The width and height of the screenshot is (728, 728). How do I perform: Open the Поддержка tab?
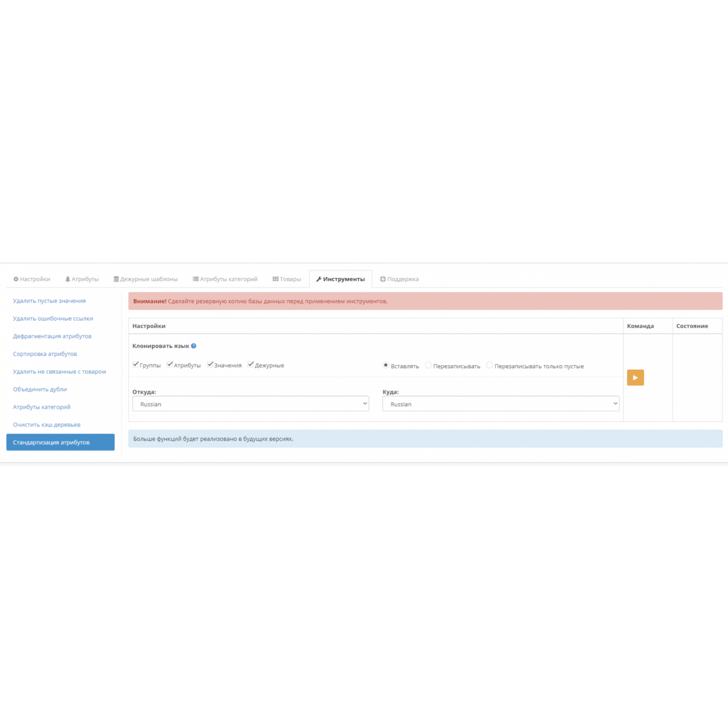[x=399, y=279]
